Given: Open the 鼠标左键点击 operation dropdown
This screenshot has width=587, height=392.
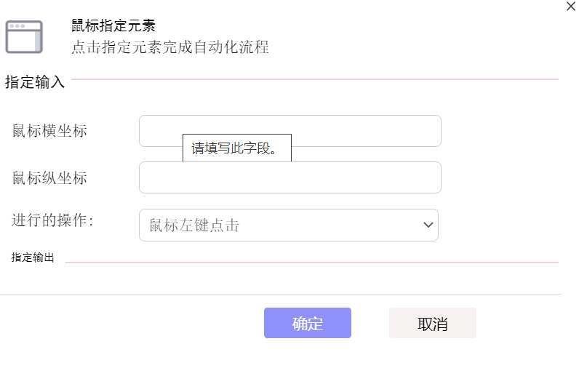Looking at the screenshot, I should tap(289, 225).
